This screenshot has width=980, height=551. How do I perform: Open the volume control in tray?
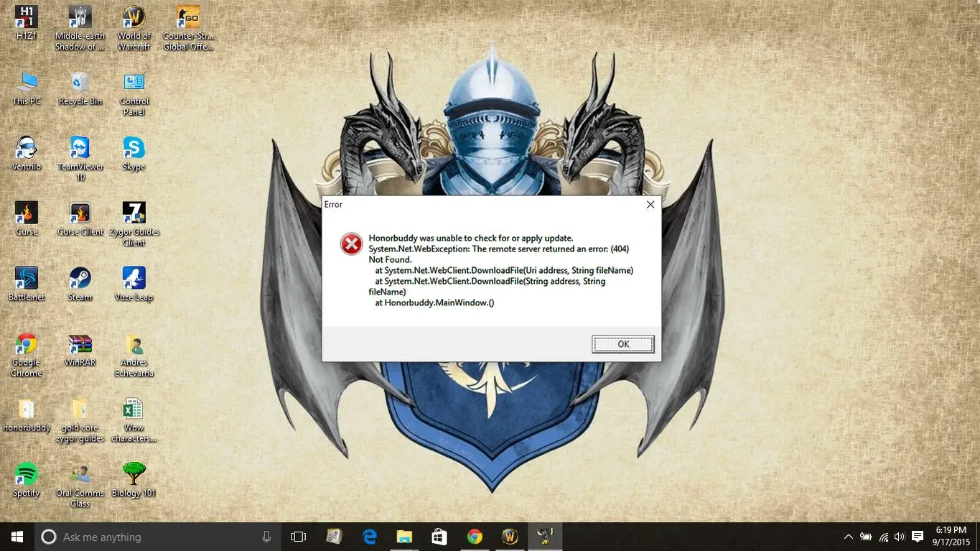900,537
